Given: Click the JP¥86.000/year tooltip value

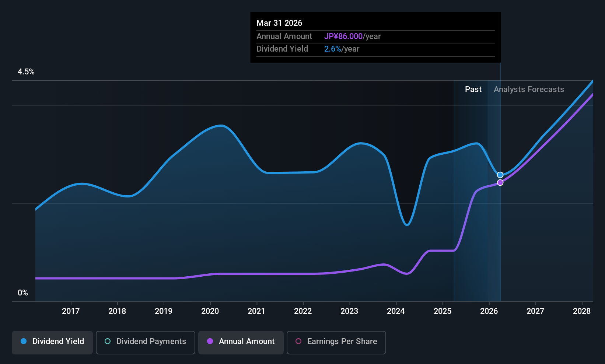Looking at the screenshot, I should click(352, 36).
